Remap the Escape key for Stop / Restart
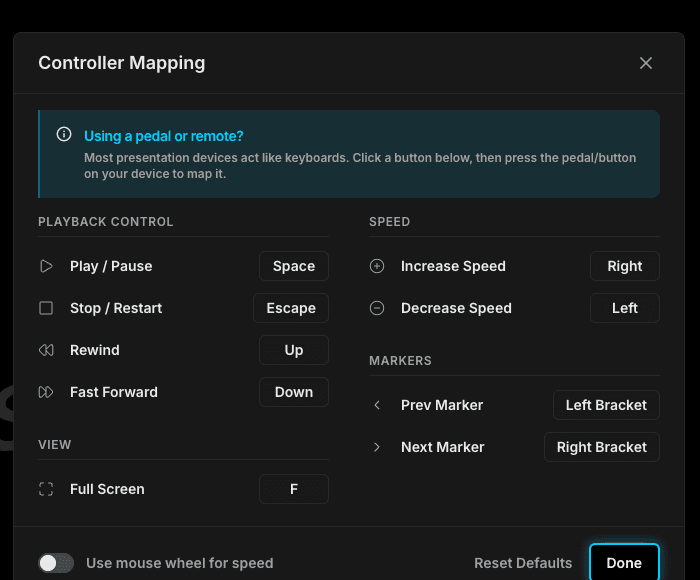 (x=291, y=308)
